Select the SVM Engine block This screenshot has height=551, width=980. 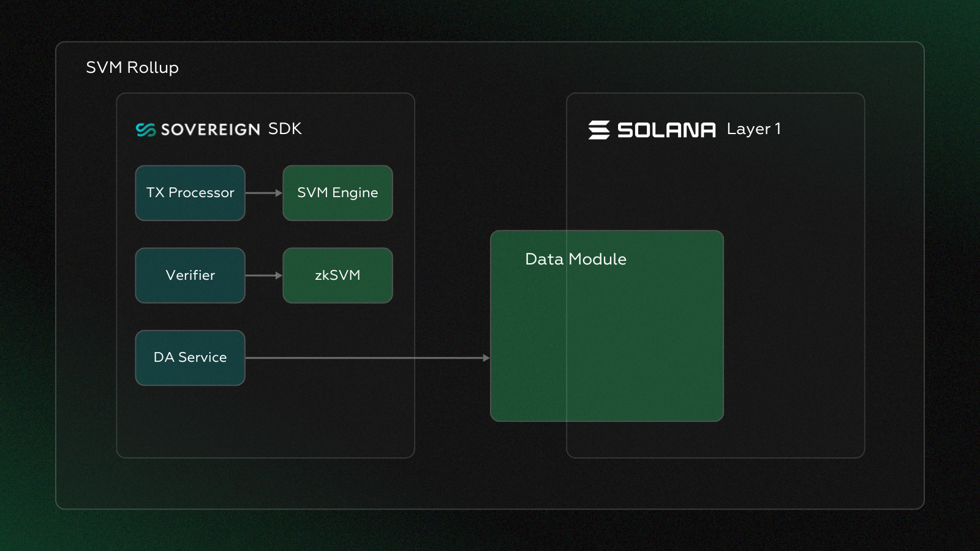click(x=337, y=193)
